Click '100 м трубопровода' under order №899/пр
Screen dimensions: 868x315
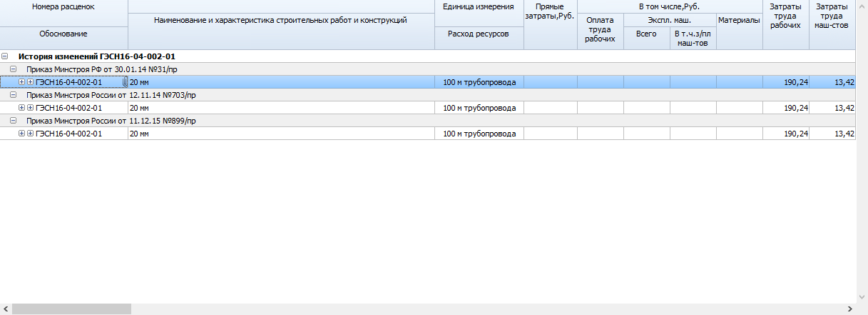[x=479, y=134]
